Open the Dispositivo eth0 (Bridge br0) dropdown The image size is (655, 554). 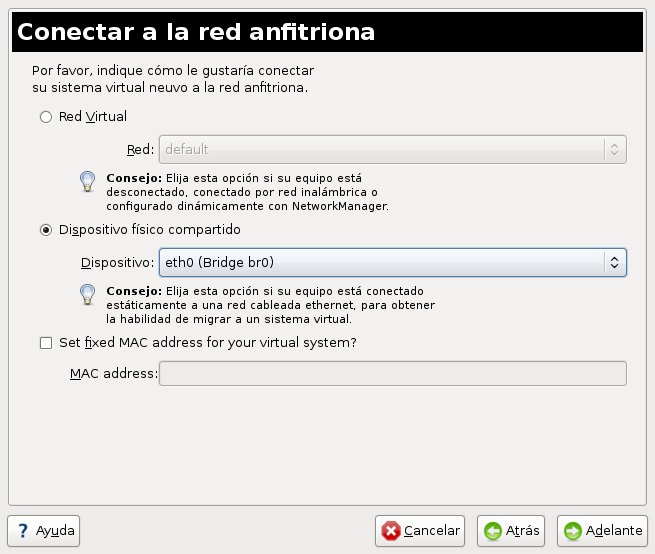click(393, 262)
